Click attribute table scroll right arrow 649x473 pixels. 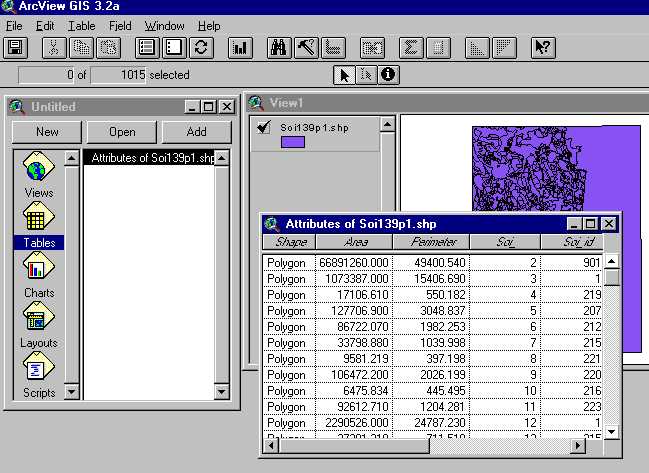[578, 446]
